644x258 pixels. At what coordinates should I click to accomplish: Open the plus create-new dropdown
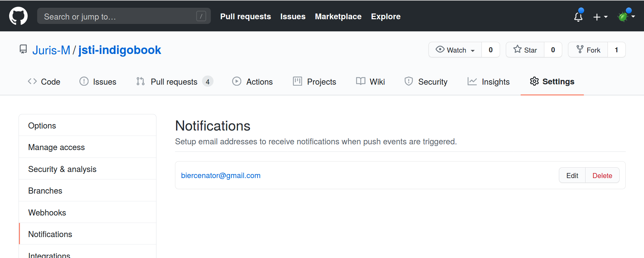click(600, 17)
